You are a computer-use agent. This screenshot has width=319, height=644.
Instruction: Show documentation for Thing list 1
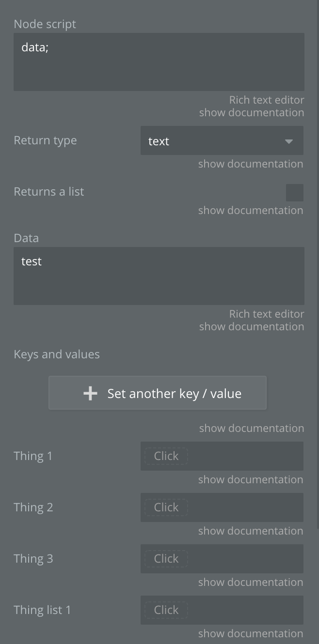click(x=251, y=633)
